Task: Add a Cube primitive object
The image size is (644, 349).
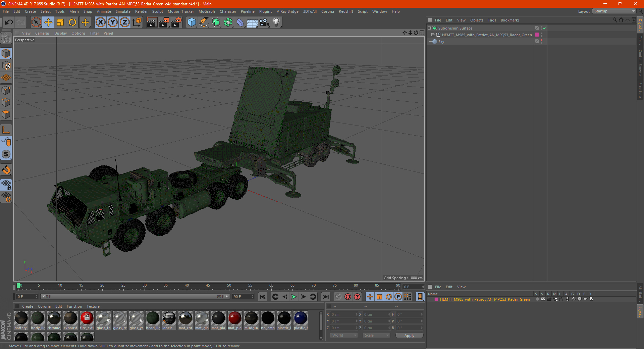Action: (192, 22)
